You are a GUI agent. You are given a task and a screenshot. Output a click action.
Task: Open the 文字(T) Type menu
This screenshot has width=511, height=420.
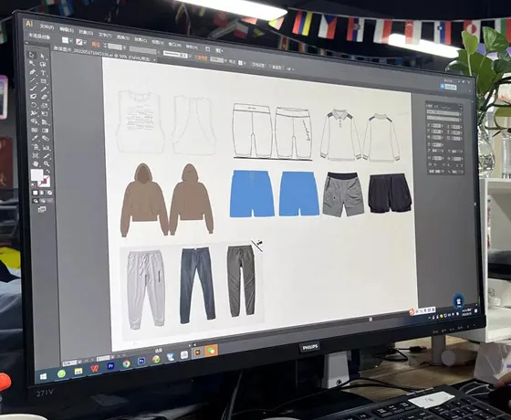(105, 35)
